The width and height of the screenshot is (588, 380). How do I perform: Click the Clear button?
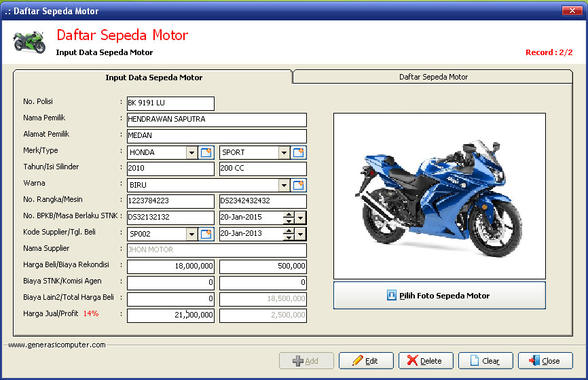pos(485,361)
